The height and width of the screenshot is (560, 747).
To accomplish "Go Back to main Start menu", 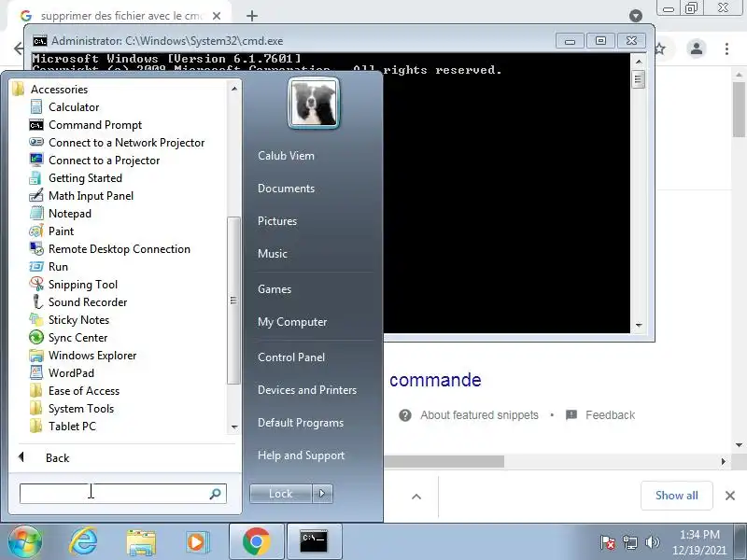I will tap(44, 457).
